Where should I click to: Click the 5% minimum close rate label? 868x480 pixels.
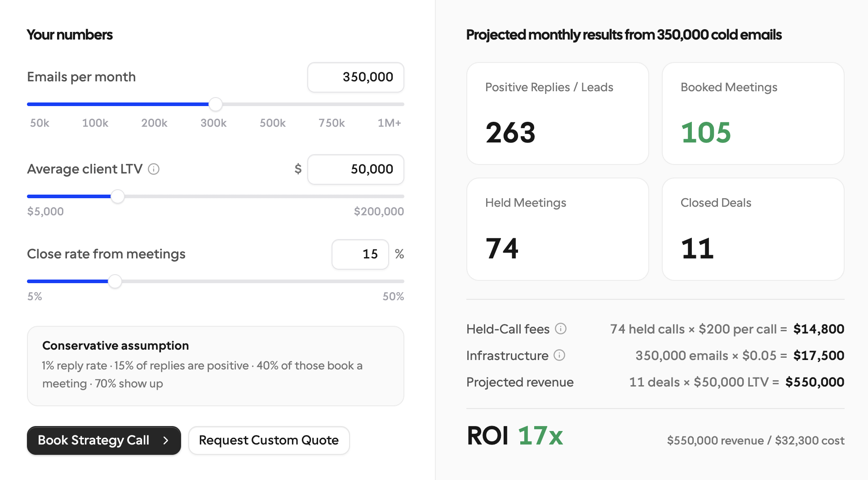click(x=35, y=296)
